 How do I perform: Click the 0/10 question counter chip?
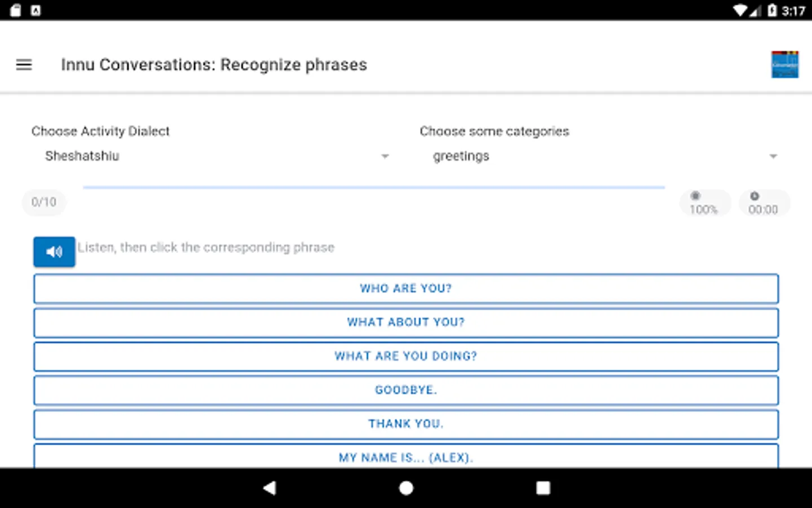coord(44,202)
